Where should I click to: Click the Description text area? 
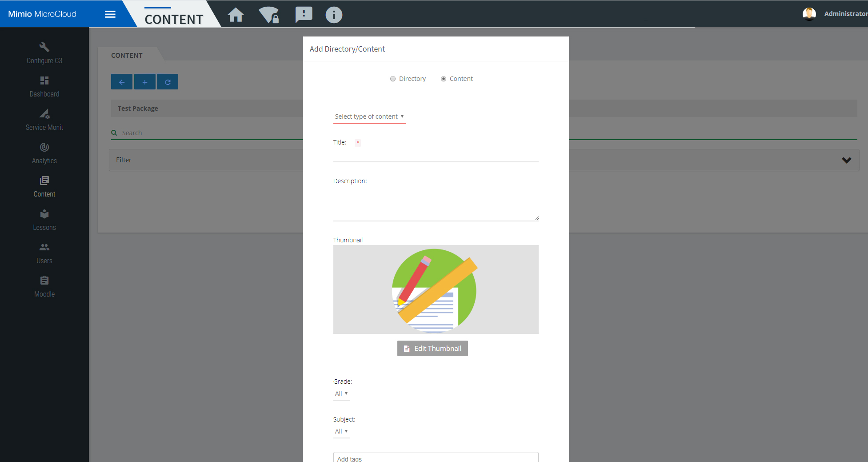point(436,204)
